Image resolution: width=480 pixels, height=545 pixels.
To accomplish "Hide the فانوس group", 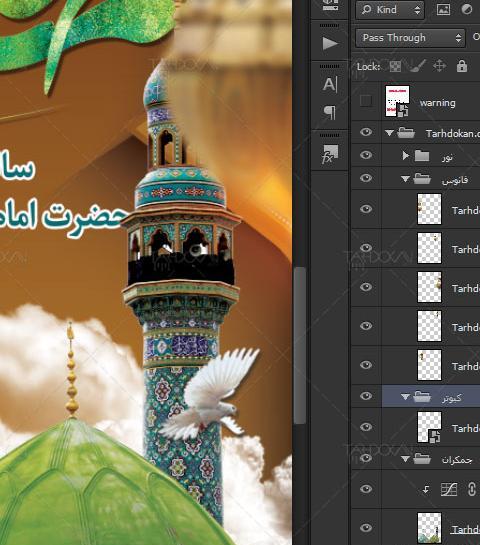I will (x=366, y=178).
